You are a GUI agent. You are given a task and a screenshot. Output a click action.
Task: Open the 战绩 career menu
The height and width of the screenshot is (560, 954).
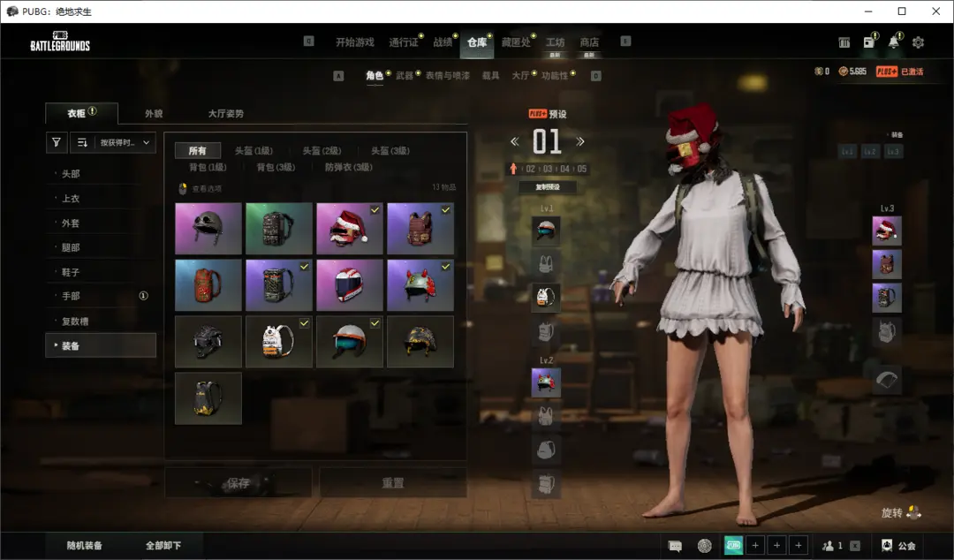pos(443,42)
